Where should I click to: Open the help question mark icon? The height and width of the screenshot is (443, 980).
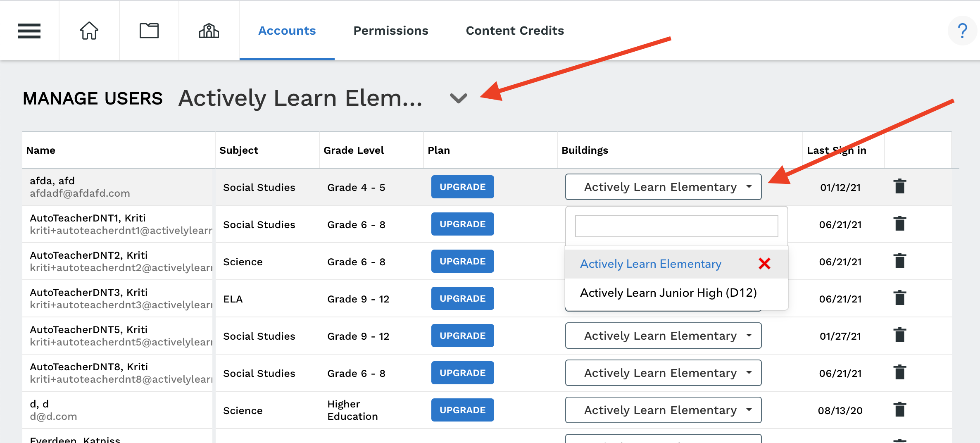coord(962,31)
